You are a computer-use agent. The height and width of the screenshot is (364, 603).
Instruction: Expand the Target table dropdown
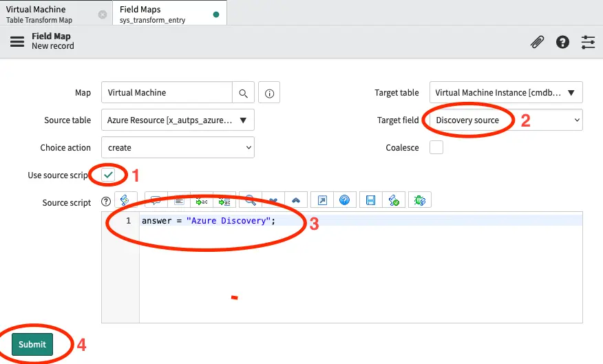506,92
